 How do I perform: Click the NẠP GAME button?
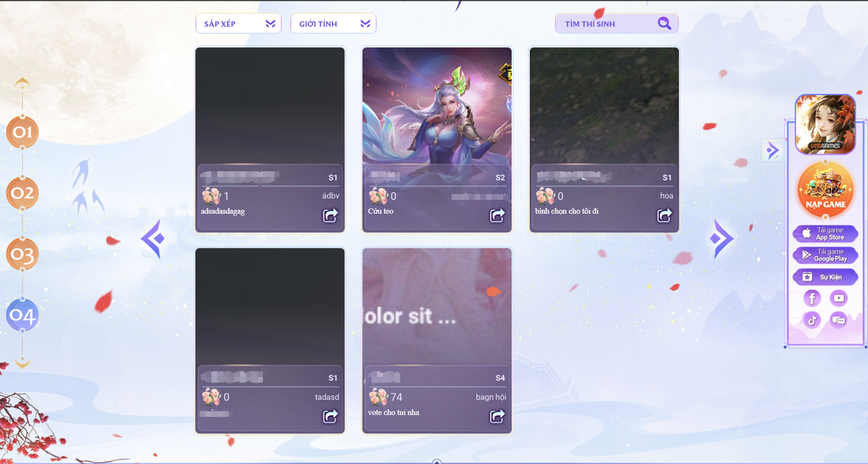click(x=826, y=189)
